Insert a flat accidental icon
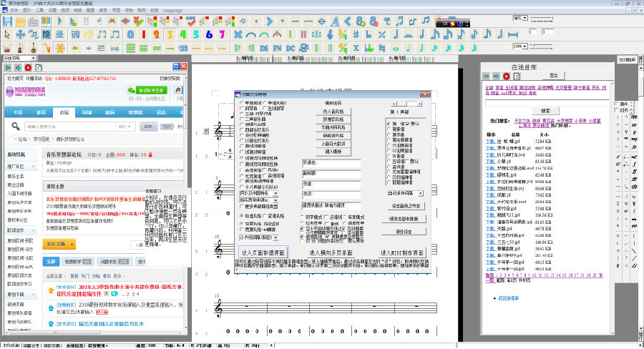Image resolution: width=644 pixels, height=349 pixels. tap(369, 34)
